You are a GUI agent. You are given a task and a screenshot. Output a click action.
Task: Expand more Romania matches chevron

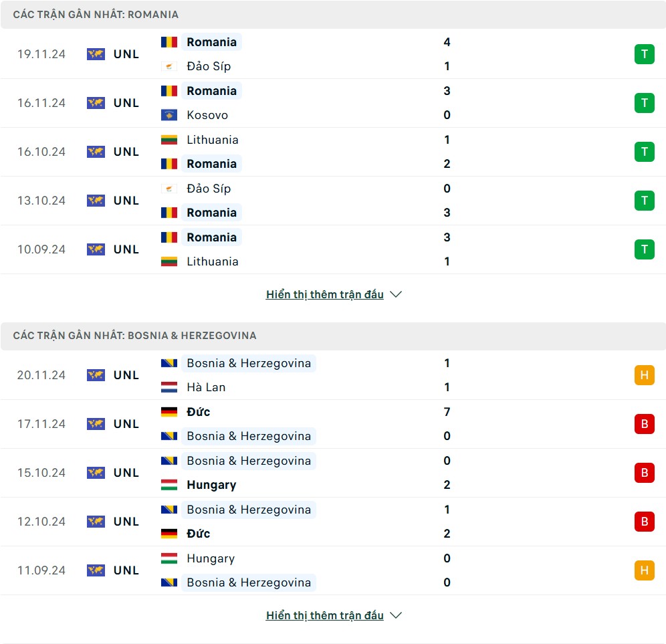(395, 294)
